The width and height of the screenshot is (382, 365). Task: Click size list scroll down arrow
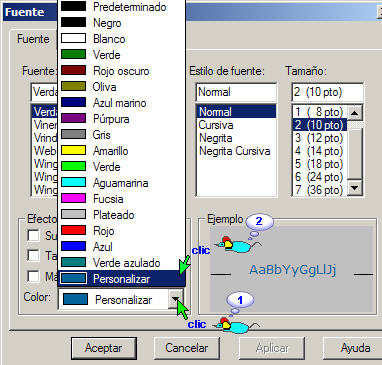click(x=355, y=188)
